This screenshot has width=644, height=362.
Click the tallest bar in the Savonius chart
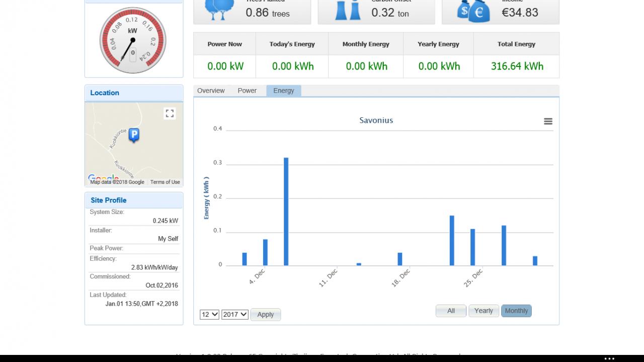286,211
